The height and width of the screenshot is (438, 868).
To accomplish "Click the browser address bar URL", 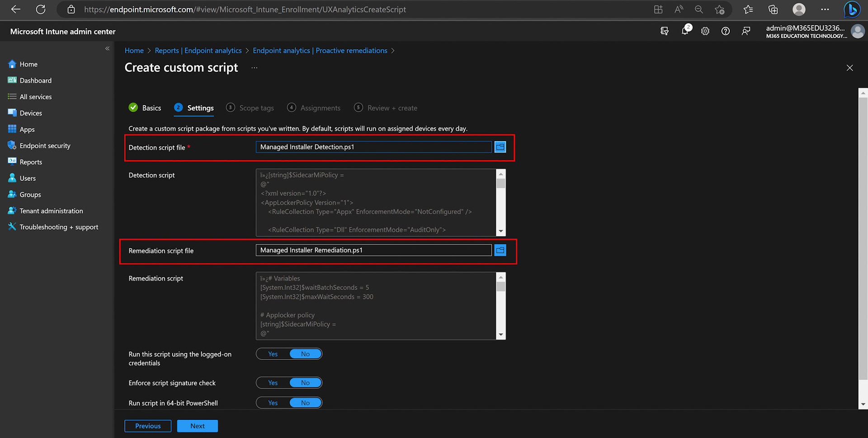I will pos(245,9).
